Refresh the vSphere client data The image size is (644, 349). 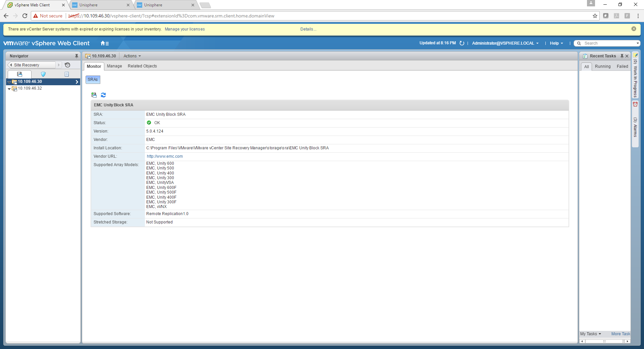pos(462,43)
